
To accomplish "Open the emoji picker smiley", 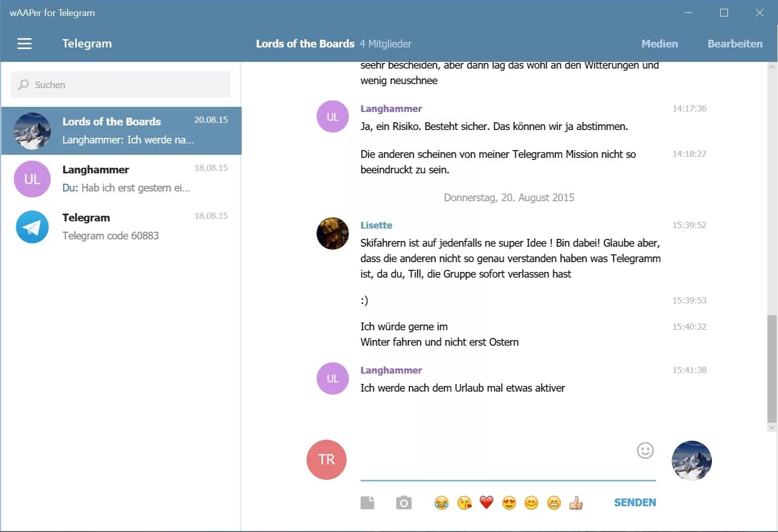I will coord(645,450).
